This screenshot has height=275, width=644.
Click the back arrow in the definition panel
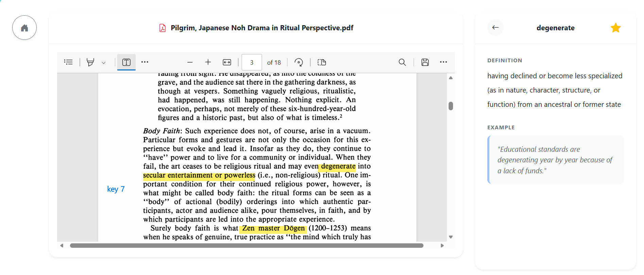tap(495, 28)
